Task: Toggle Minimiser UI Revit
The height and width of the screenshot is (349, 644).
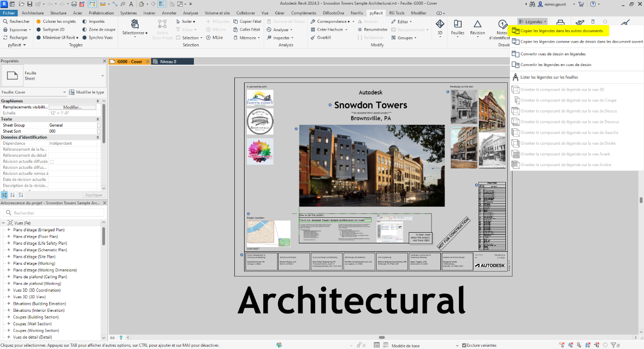Action: 57,38
